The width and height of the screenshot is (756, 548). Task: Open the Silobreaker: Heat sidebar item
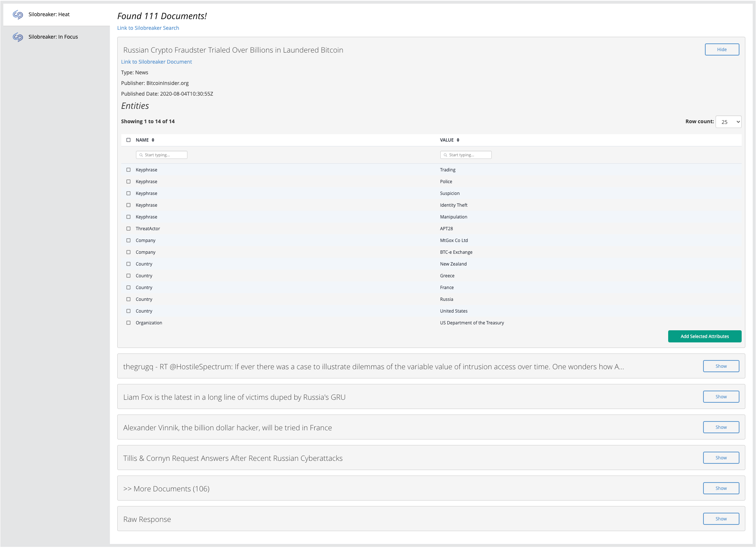[56, 15]
